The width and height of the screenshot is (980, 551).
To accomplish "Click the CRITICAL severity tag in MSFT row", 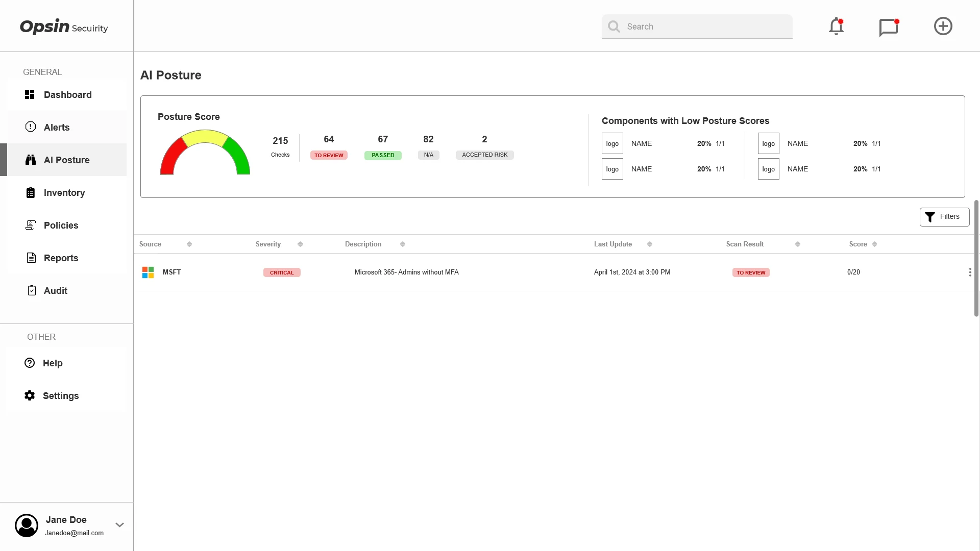I will 282,272.
